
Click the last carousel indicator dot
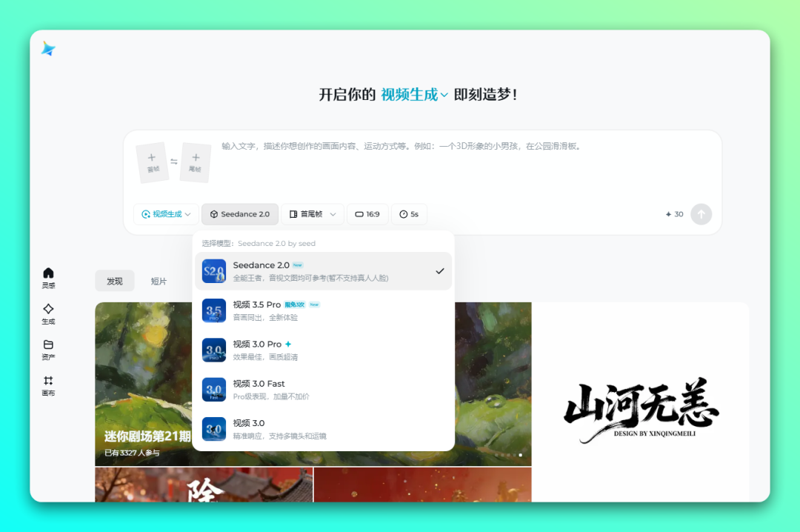click(x=520, y=455)
